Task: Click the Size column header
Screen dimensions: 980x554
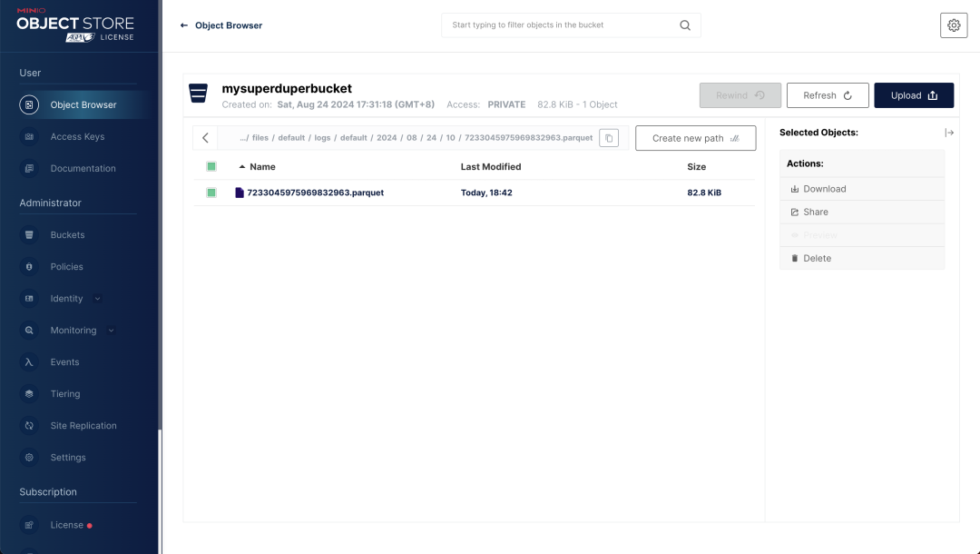Action: tap(696, 166)
